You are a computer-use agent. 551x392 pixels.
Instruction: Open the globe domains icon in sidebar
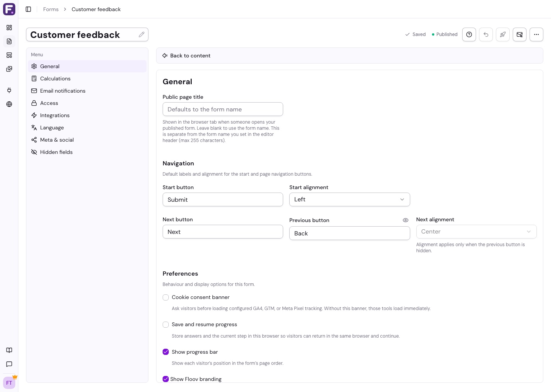[9, 104]
